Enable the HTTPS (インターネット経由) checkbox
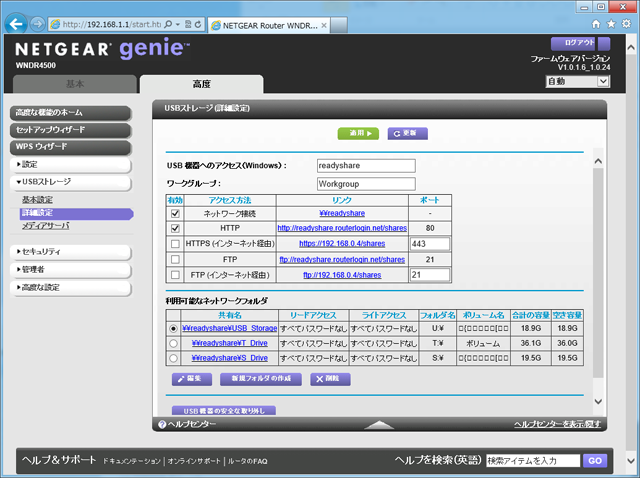Viewport: 640px width, 478px height. tap(176, 243)
